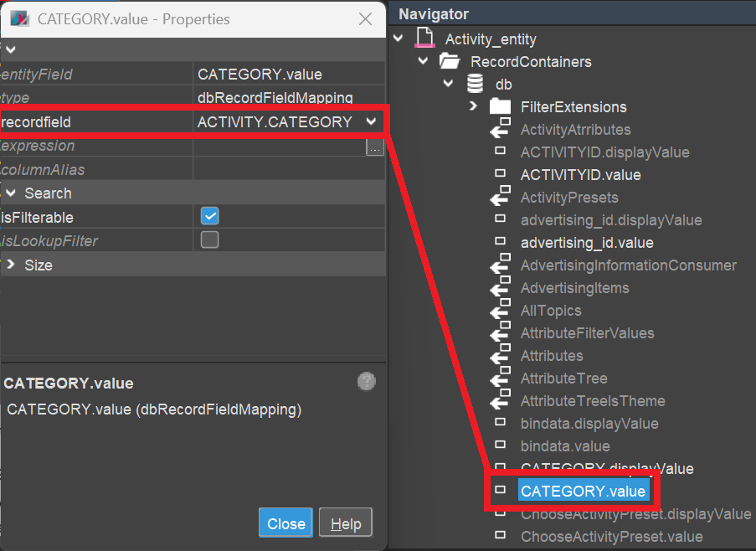Expand the Size property group
Image resolution: width=756 pixels, height=551 pixels.
pos(11,265)
